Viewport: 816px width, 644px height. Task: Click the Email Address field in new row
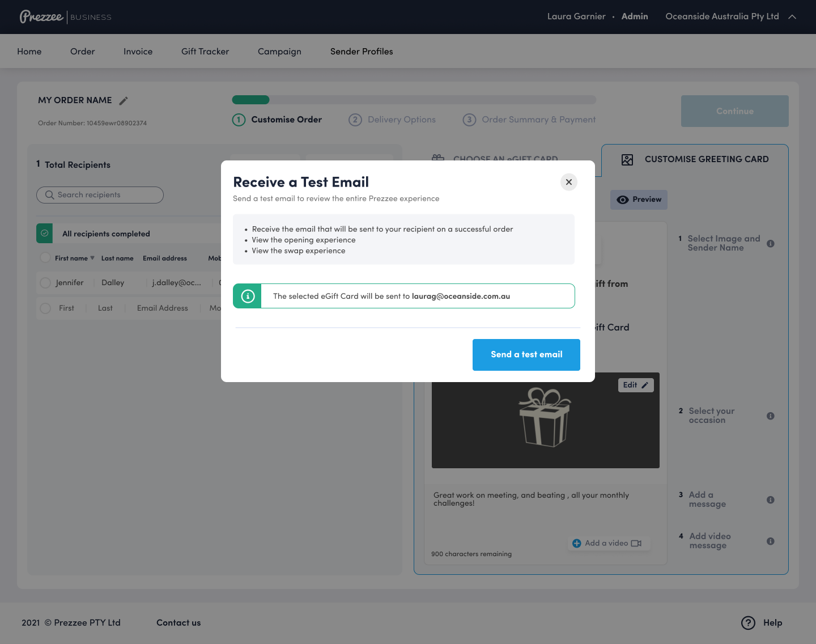[x=163, y=308]
